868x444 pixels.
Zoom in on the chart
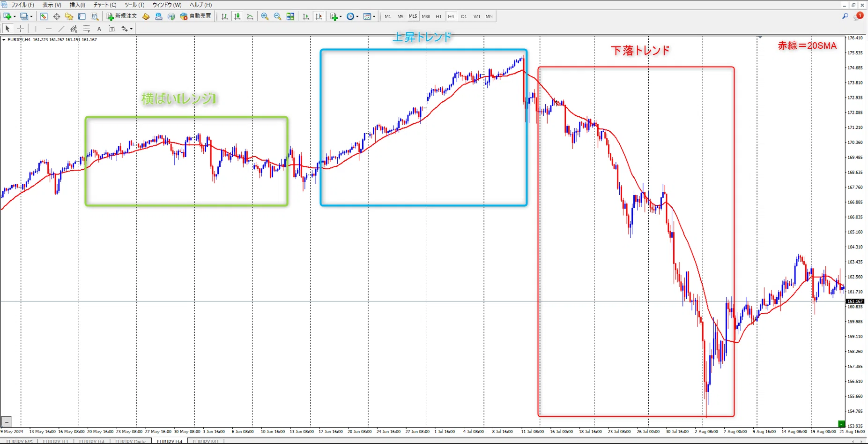[x=265, y=16]
